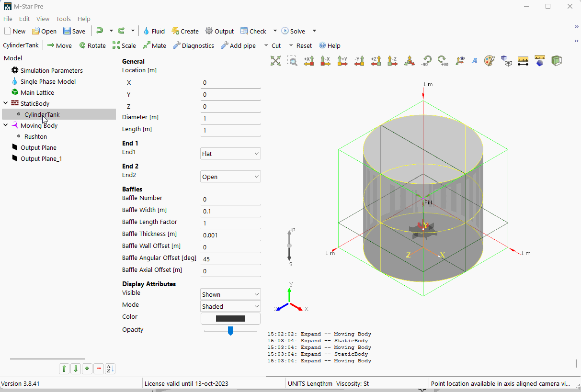Click the Solve play button
Image resolution: width=581 pixels, height=392 pixels.
coord(293,31)
